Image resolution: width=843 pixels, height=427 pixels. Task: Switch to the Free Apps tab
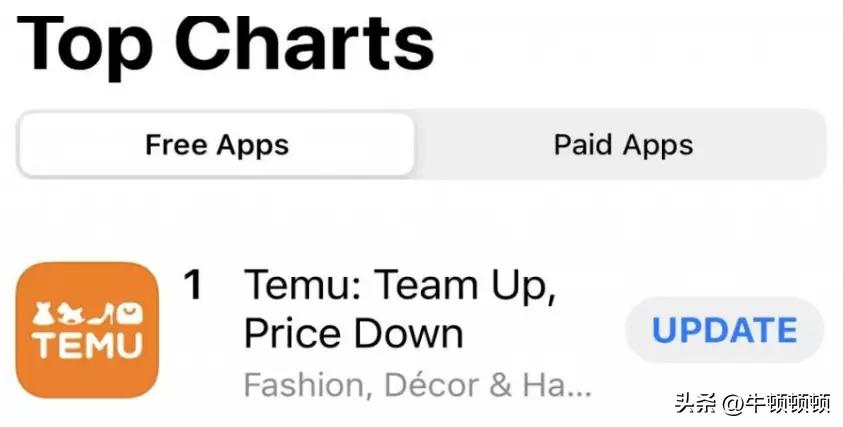pos(216,145)
